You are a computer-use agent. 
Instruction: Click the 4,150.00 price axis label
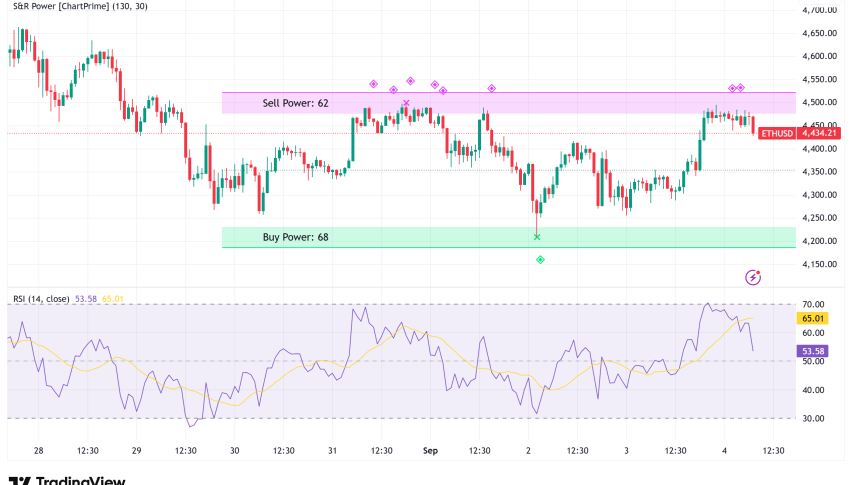(819, 264)
